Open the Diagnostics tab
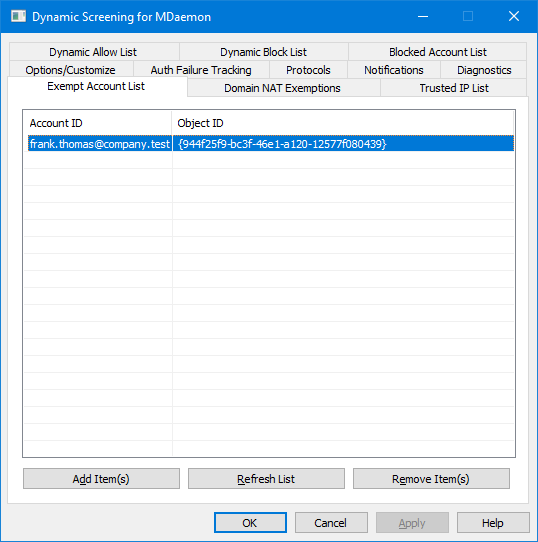The height and width of the screenshot is (542, 538). click(484, 70)
